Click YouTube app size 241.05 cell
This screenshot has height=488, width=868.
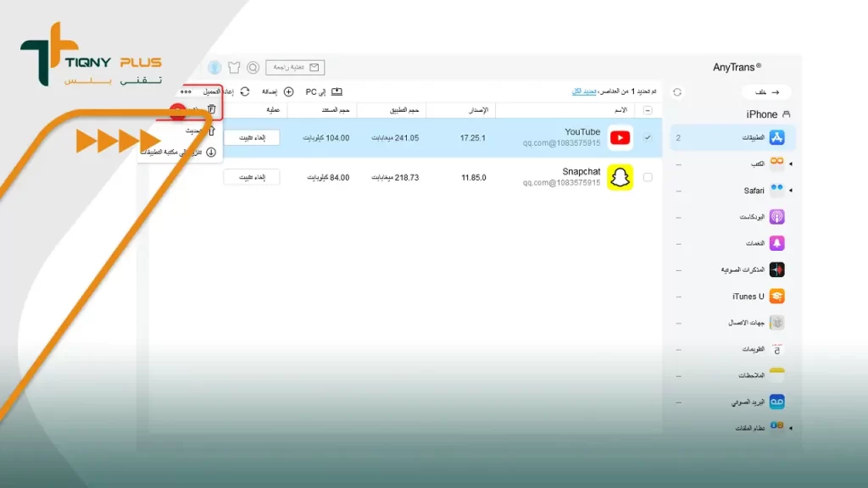click(395, 138)
